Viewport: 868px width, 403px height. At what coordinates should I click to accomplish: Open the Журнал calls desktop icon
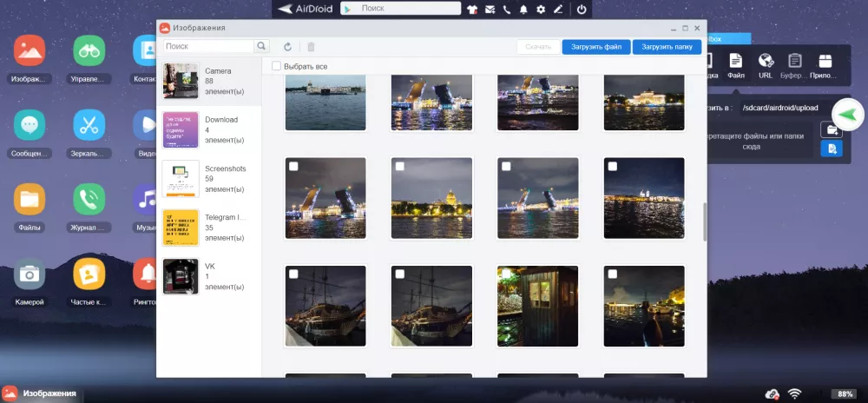click(89, 199)
